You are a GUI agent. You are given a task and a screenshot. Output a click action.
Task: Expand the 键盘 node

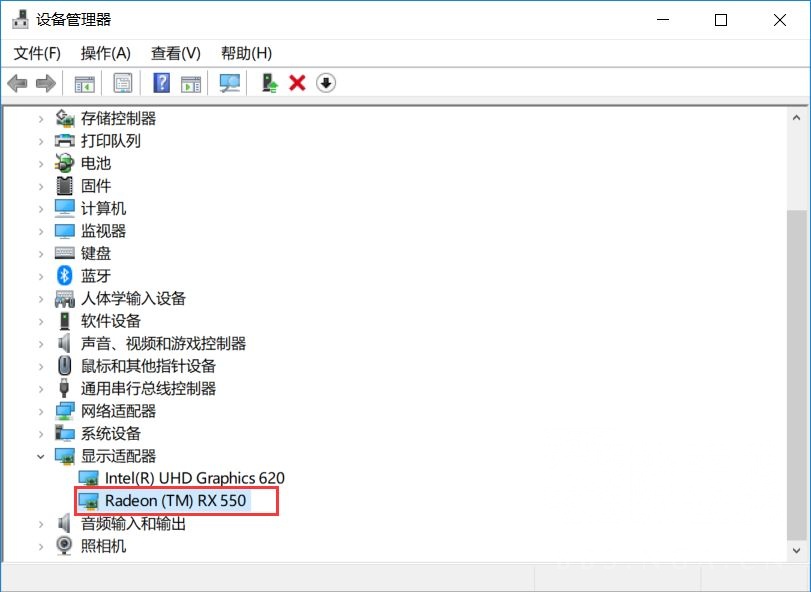pyautogui.click(x=41, y=254)
